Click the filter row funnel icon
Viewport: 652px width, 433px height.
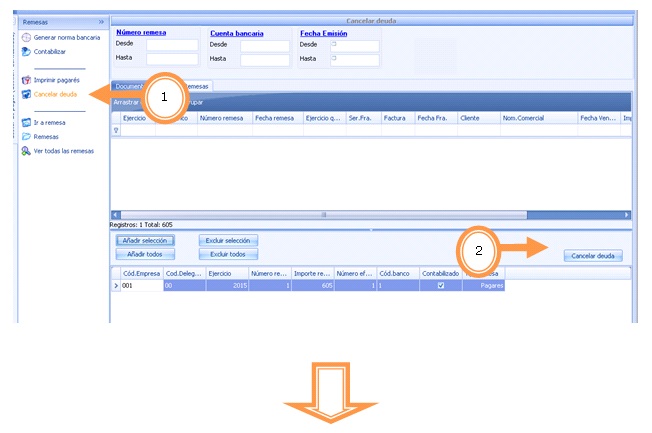[x=115, y=130]
